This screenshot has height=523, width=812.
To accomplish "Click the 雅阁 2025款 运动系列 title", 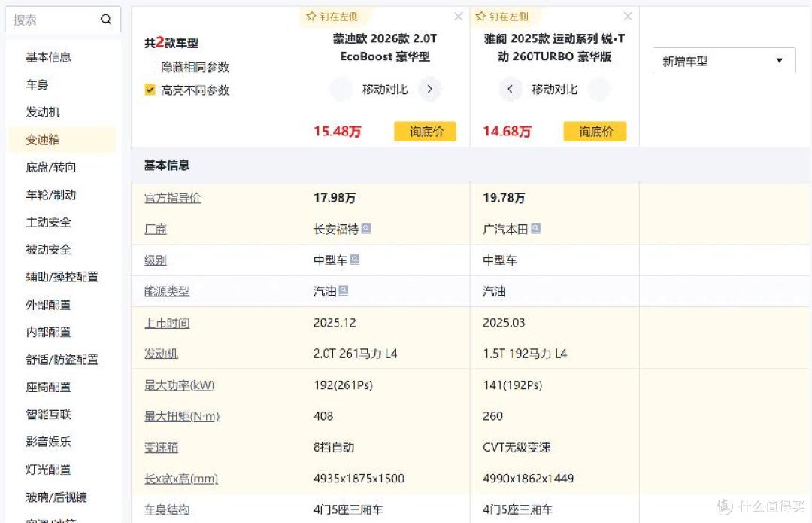I will [554, 47].
